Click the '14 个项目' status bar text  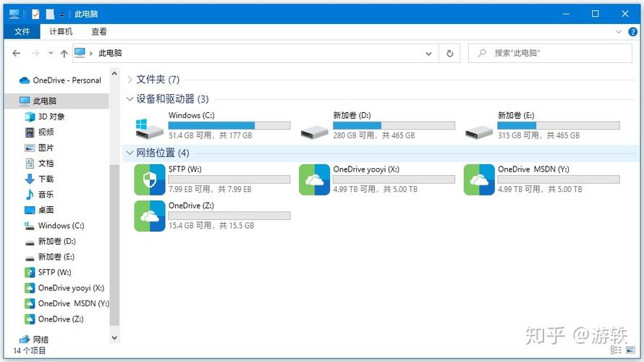coord(29,350)
